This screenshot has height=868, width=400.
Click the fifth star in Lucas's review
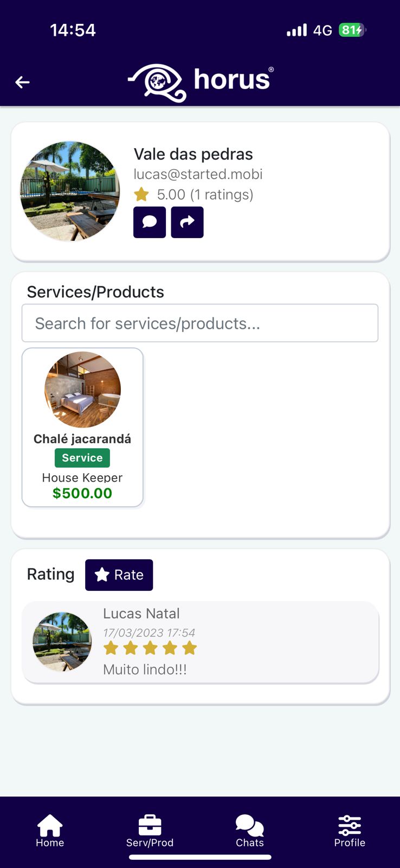[x=190, y=648]
